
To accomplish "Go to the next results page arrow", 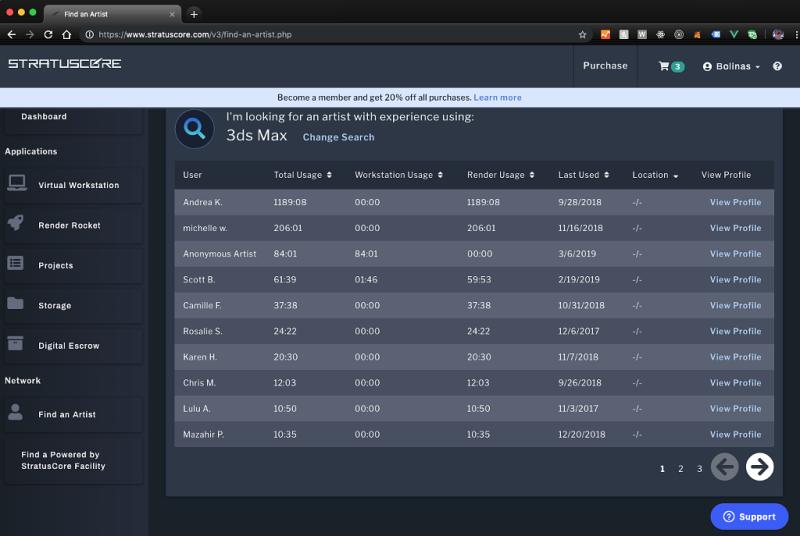I will (x=760, y=466).
